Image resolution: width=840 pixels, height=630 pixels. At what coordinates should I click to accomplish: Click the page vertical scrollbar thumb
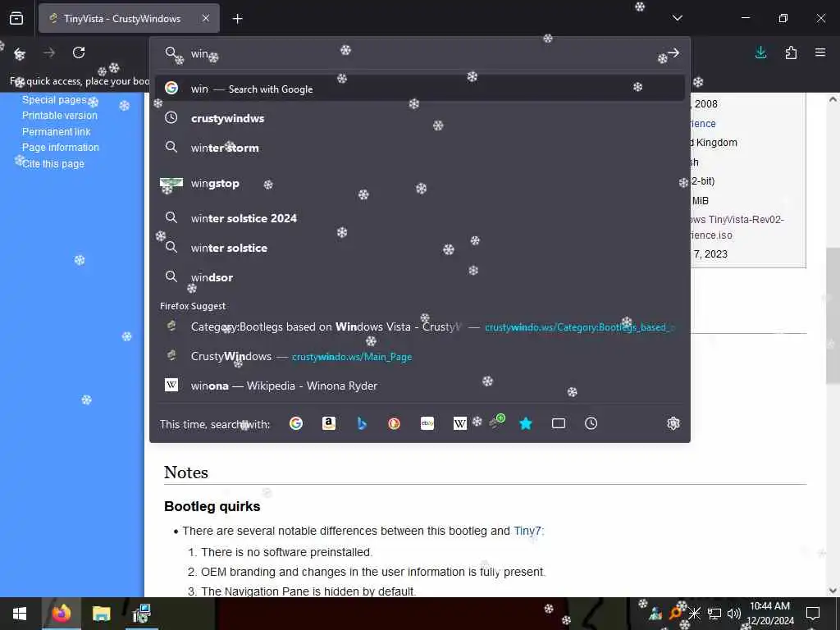tap(832, 316)
